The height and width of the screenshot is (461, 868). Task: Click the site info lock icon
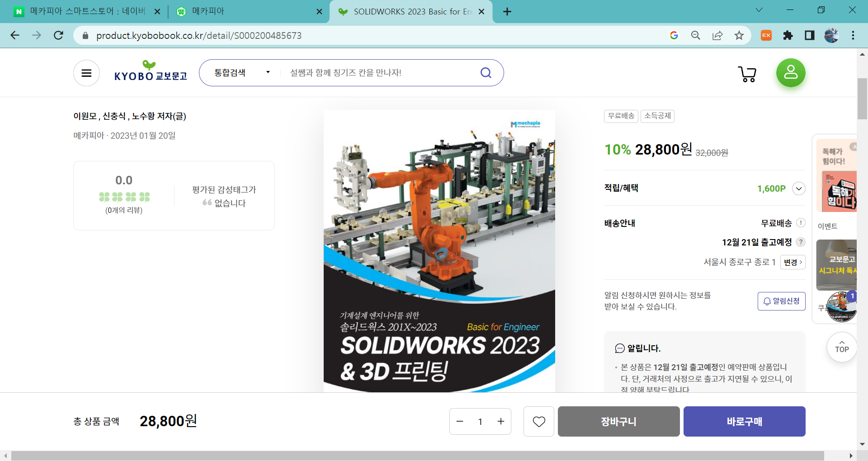tap(85, 35)
